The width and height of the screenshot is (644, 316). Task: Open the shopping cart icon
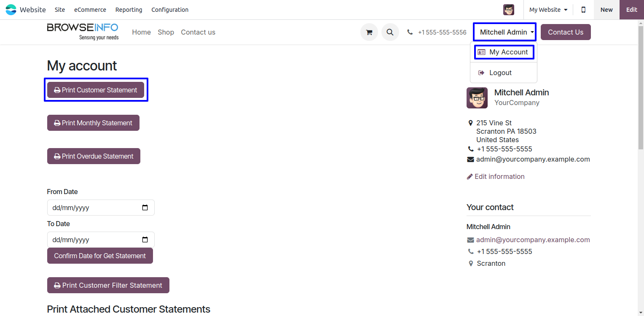coord(369,32)
